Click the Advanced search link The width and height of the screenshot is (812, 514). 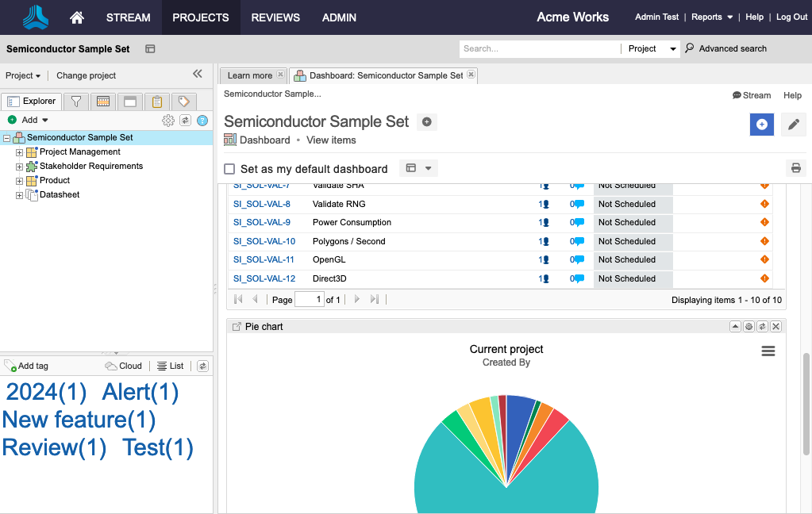pyautogui.click(x=732, y=48)
